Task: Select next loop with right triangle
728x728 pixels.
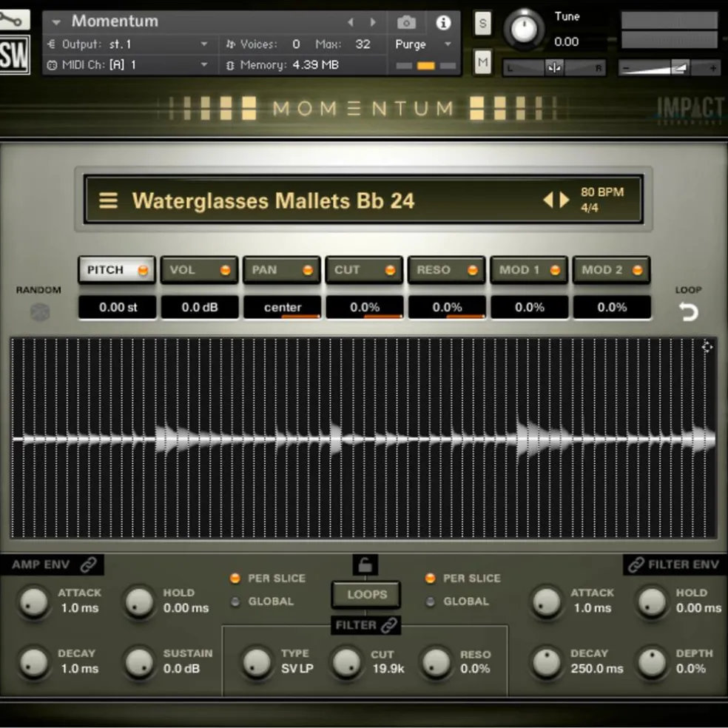Action: coord(564,200)
